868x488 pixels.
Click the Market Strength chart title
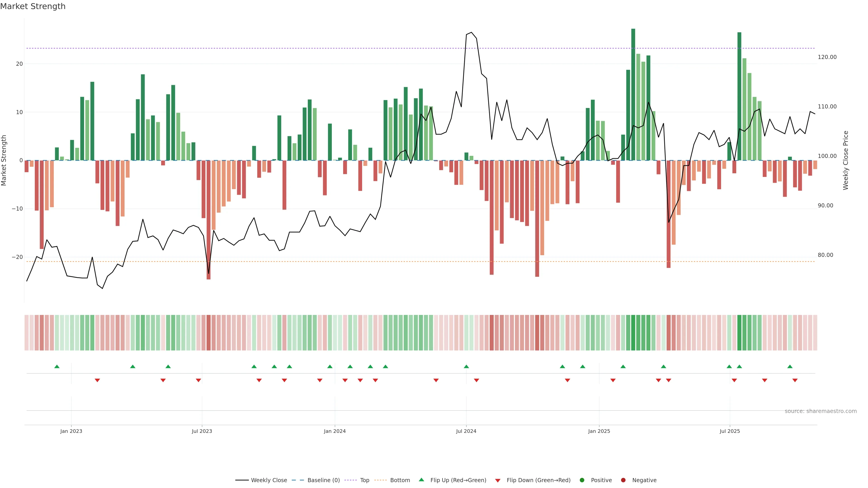[x=33, y=6]
